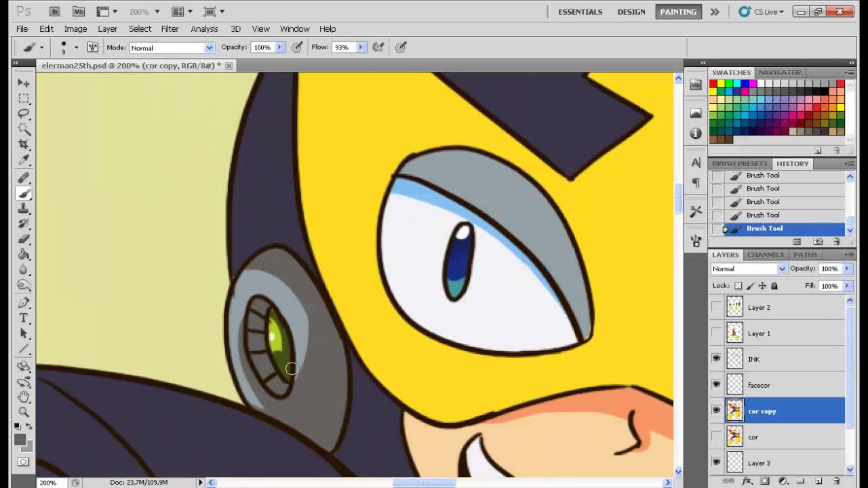Select the Clone Stamp tool

click(x=24, y=208)
